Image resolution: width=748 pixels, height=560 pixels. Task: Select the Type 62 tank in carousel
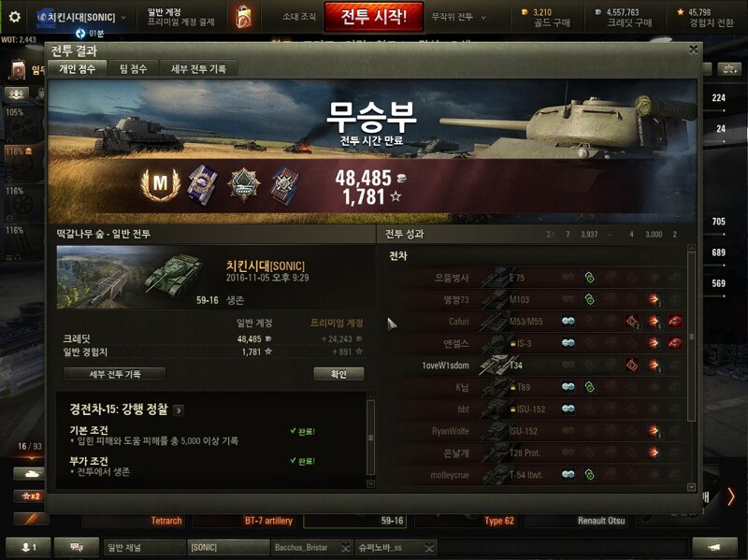point(499,521)
